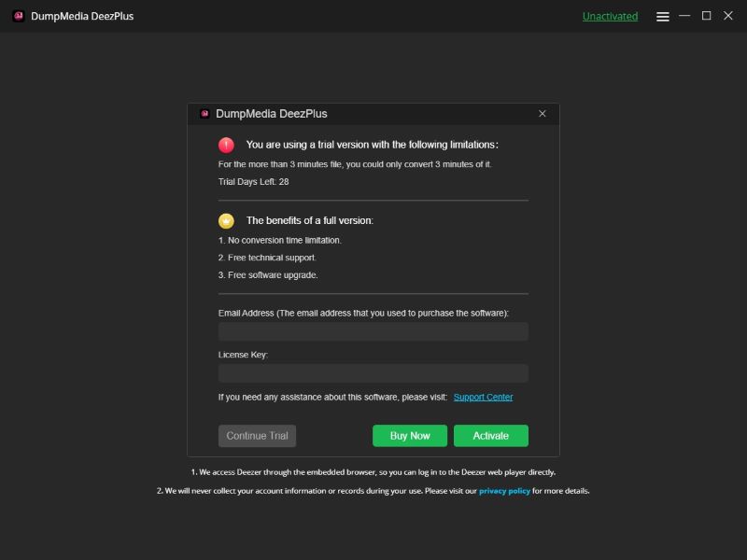This screenshot has width=747, height=560.
Task: Click the Unactivated status link
Action: (x=610, y=16)
